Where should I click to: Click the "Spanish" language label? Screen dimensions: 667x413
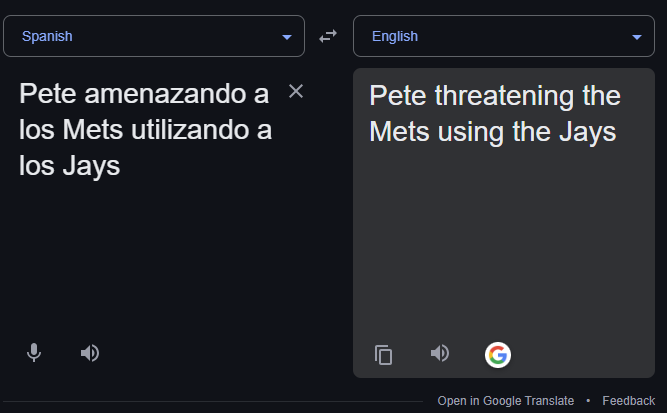pyautogui.click(x=47, y=37)
